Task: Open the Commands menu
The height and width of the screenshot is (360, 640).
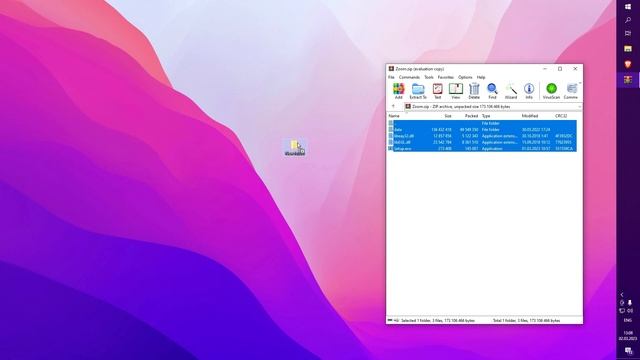Action: pos(409,77)
